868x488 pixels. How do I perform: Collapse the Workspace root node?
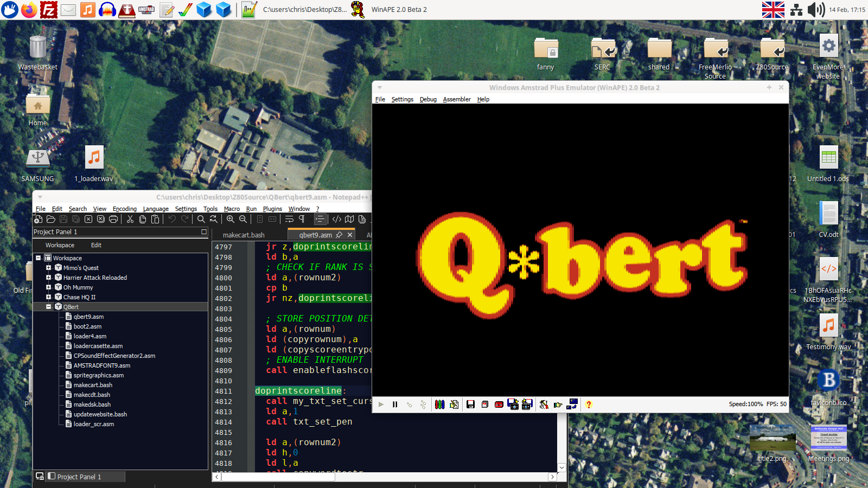point(39,258)
